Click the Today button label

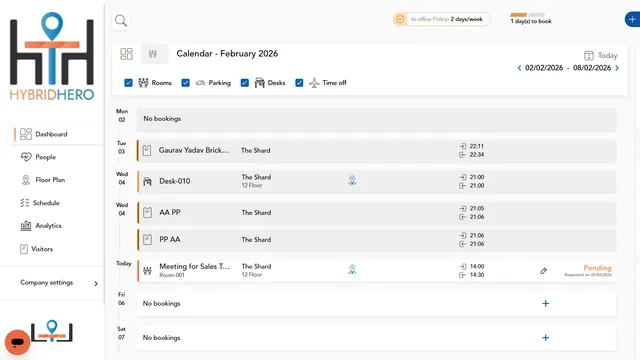[607, 56]
